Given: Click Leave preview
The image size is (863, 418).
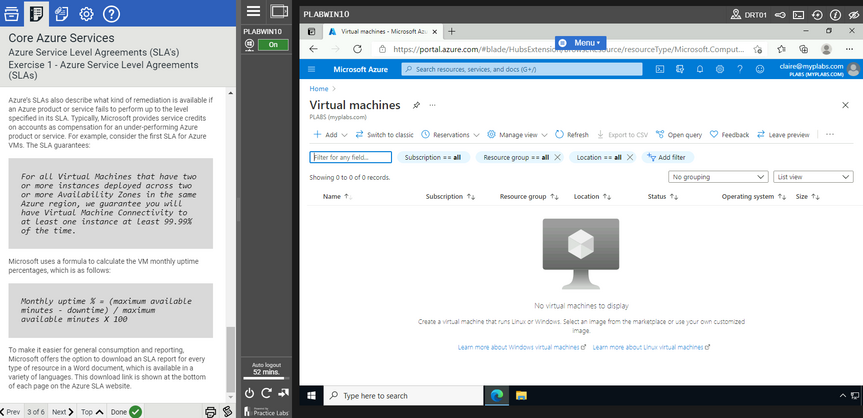Looking at the screenshot, I should (x=783, y=134).
